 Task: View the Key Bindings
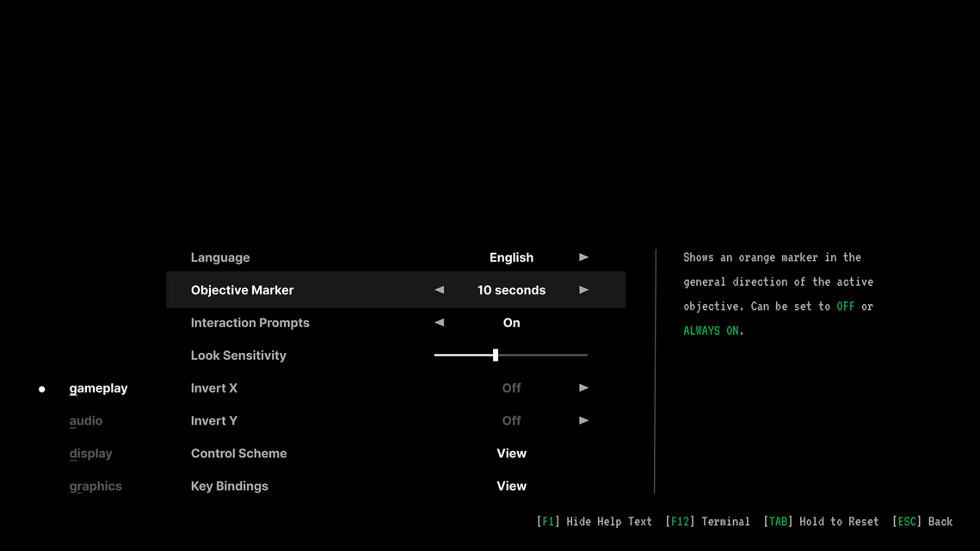tap(511, 486)
